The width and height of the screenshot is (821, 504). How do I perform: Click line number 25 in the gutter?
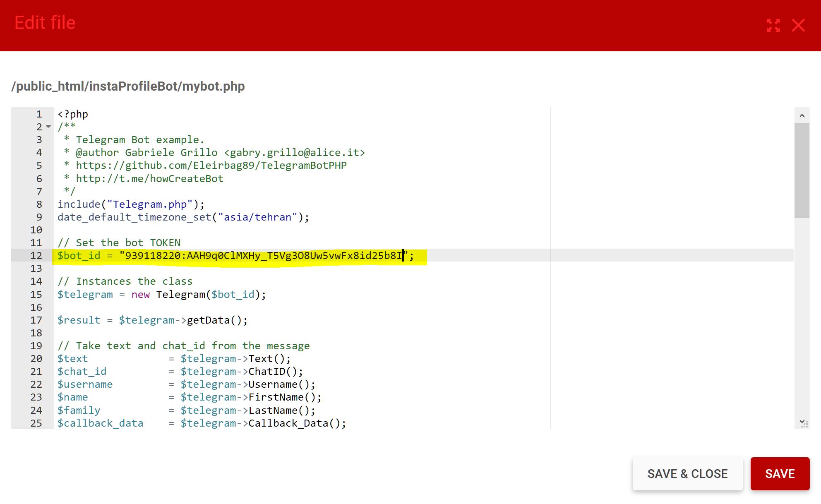(x=36, y=423)
